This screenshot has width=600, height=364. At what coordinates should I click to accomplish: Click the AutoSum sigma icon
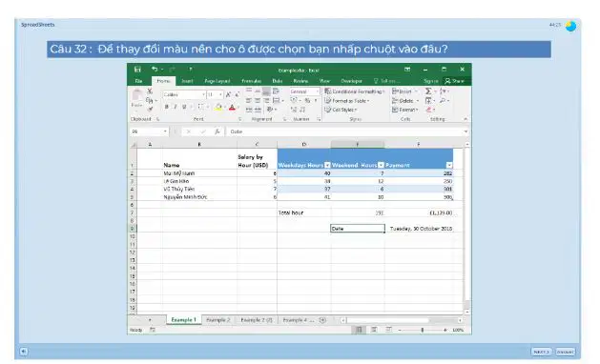tap(428, 91)
